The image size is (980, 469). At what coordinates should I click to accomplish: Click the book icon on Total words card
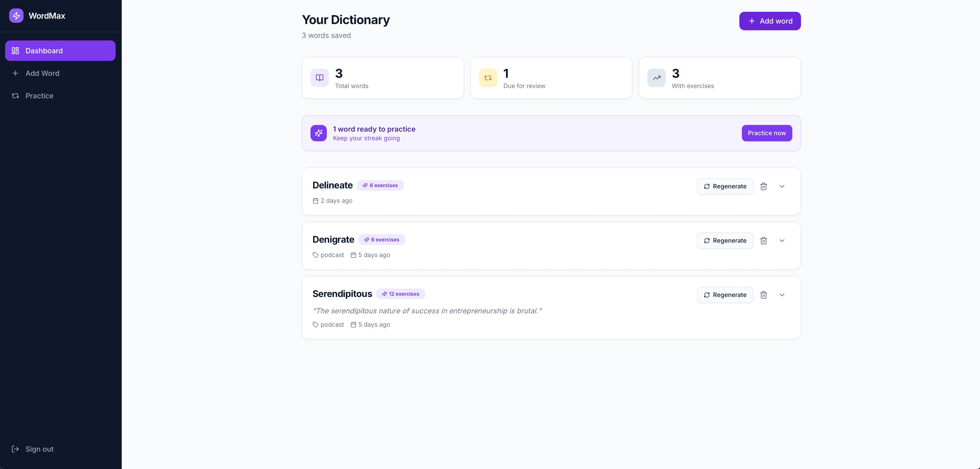(x=319, y=78)
